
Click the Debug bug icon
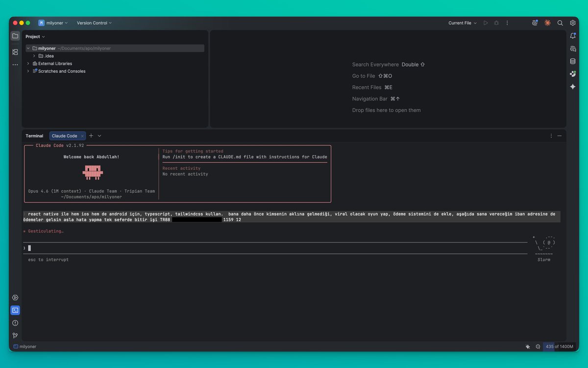pyautogui.click(x=496, y=23)
